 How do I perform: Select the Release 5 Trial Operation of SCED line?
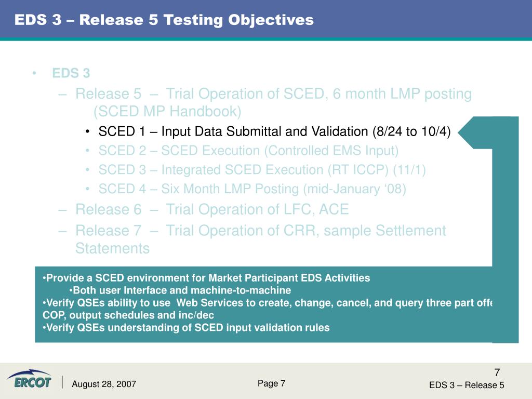273,94
